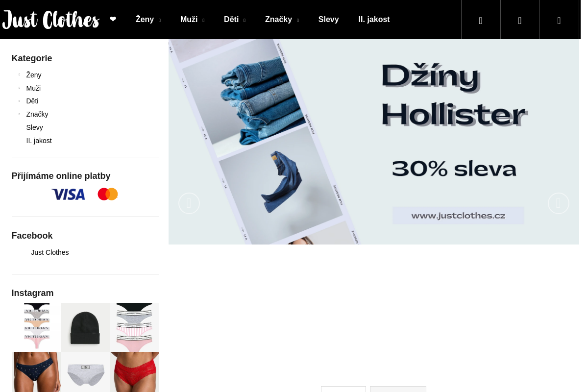Open the black beanie Instagram thumbnail

85,327
